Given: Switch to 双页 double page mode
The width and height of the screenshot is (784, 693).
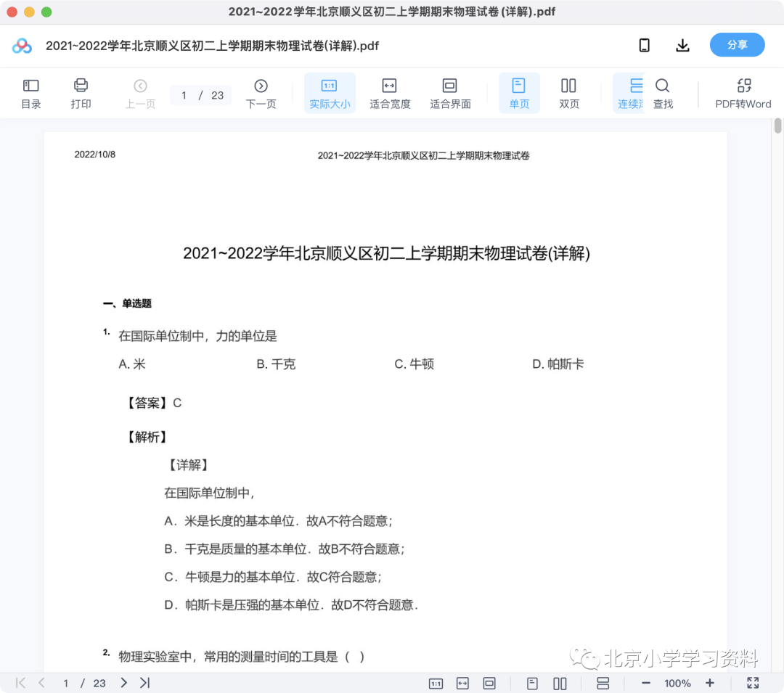Looking at the screenshot, I should [568, 94].
